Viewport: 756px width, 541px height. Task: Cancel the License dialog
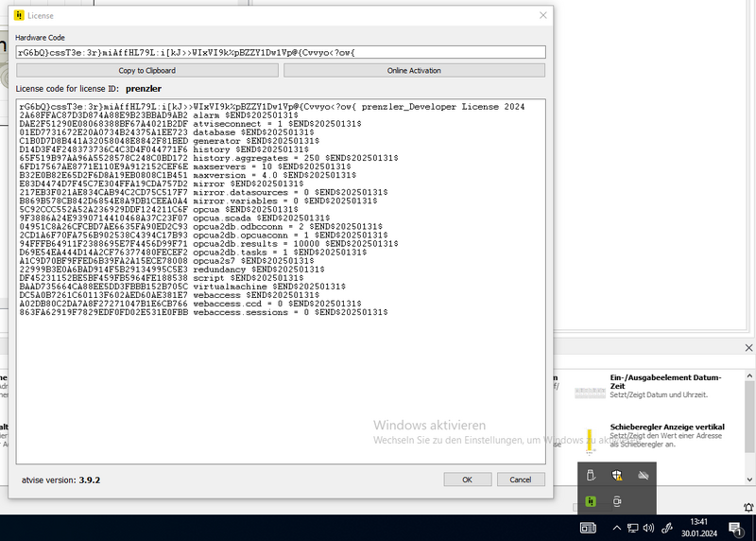coord(521,480)
